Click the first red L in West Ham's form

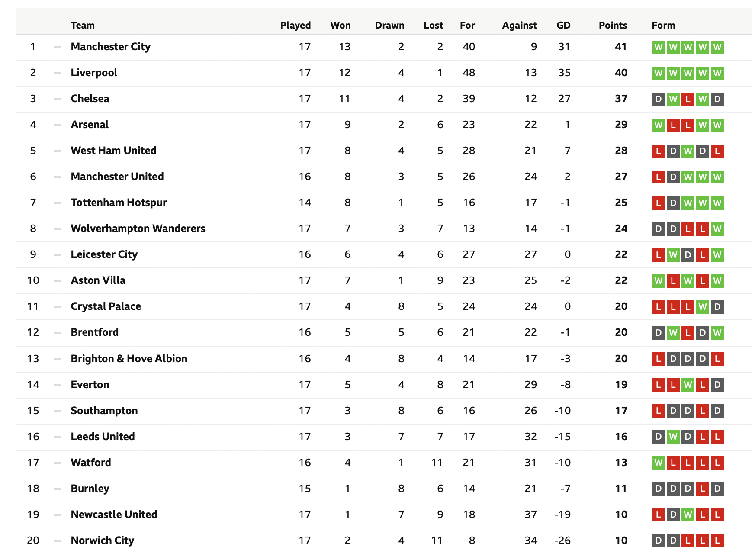click(x=658, y=151)
